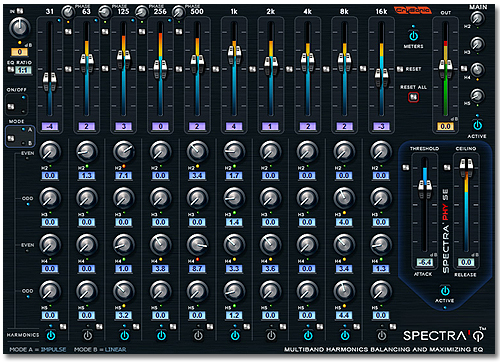Click the 16k band gain value -3
This screenshot has width=500, height=363.
pyautogui.click(x=381, y=127)
